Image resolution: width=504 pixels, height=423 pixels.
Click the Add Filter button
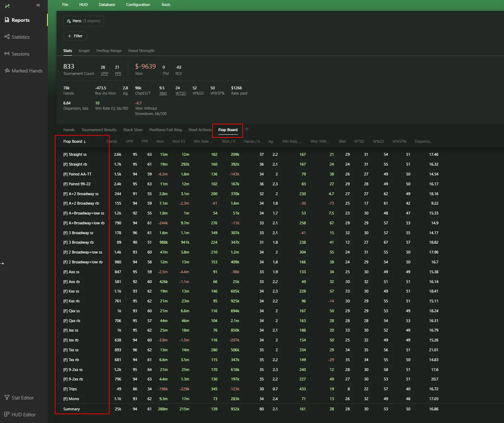click(x=75, y=36)
